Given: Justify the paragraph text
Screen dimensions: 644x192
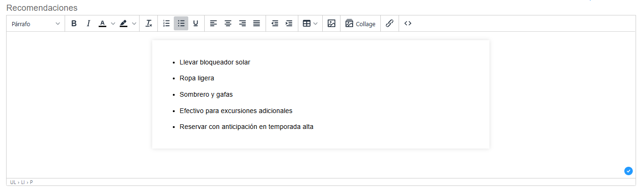Looking at the screenshot, I should [257, 24].
